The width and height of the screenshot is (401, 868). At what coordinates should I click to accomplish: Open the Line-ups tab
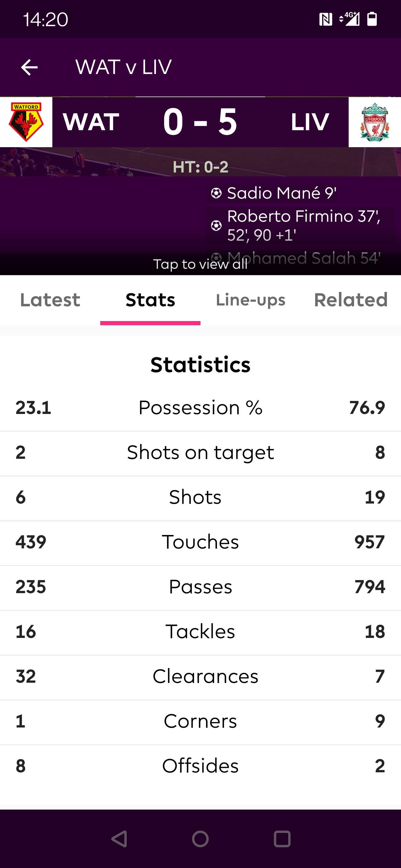(251, 300)
